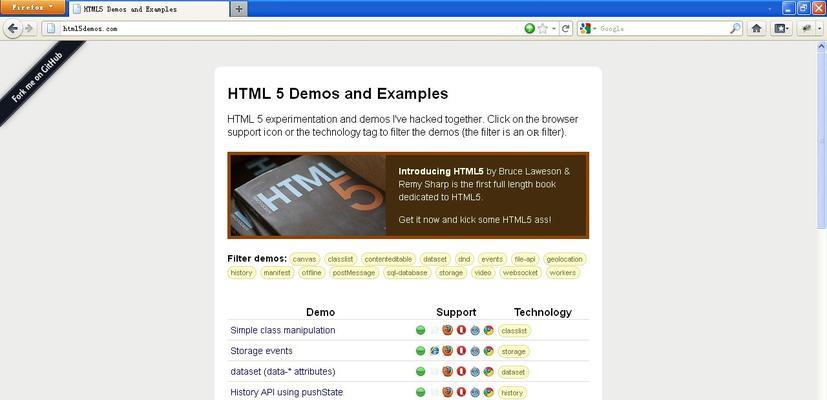This screenshot has width=827, height=400.
Task: Open a new tab with plus button
Action: tap(239, 9)
